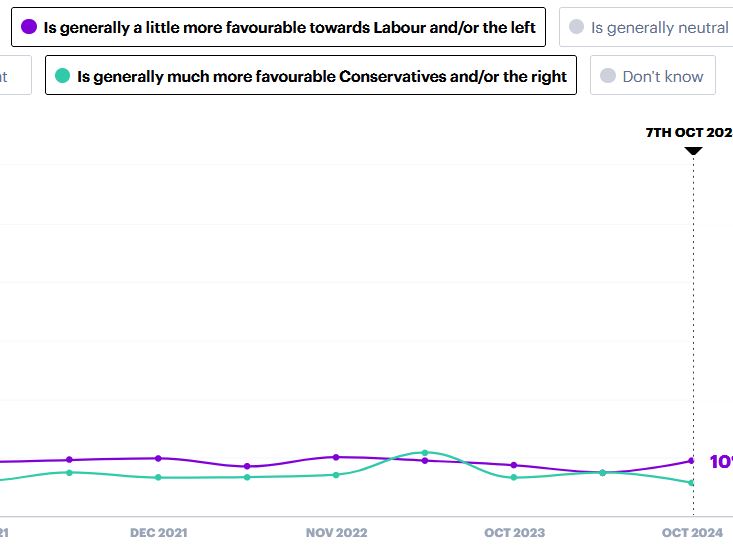This screenshot has width=733, height=551.
Task: Click the "7TH OCT" date marker label
Action: point(689,132)
